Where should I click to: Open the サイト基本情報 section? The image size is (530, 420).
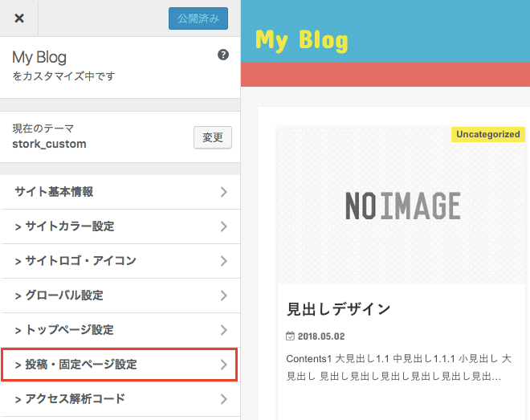(120, 192)
